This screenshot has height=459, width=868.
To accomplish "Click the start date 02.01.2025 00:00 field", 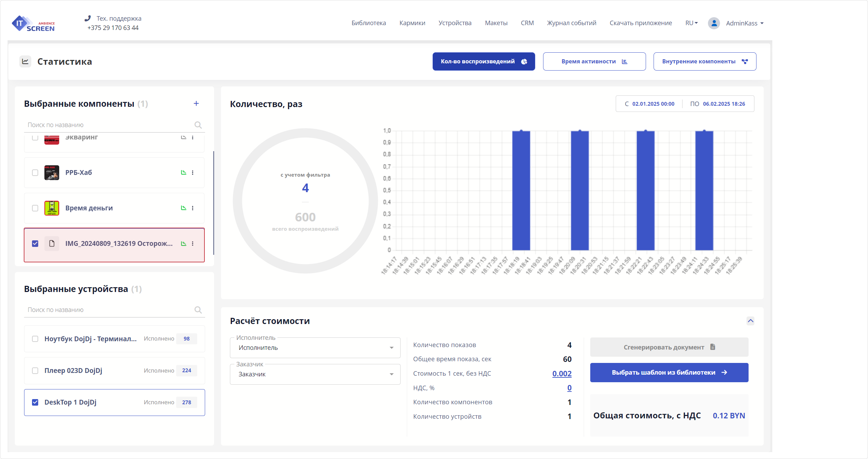I will pyautogui.click(x=653, y=104).
